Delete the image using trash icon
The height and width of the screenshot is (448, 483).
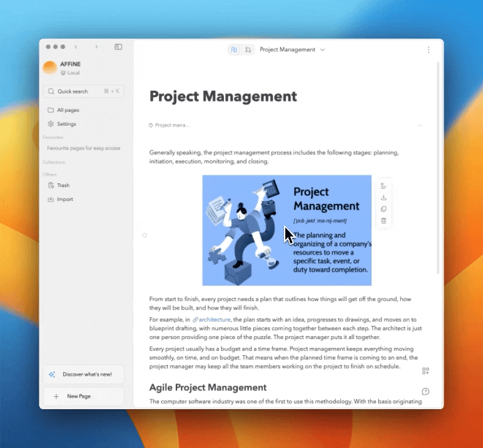tap(384, 221)
